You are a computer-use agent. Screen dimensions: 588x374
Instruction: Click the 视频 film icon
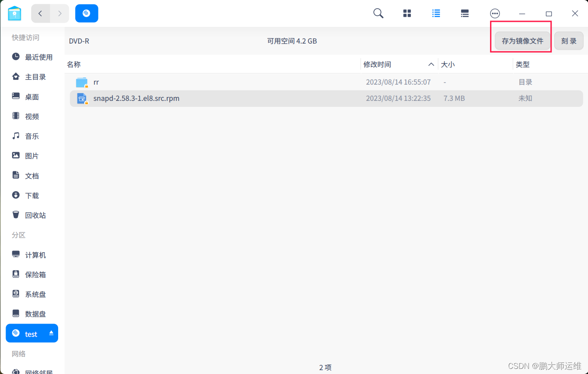click(x=16, y=116)
